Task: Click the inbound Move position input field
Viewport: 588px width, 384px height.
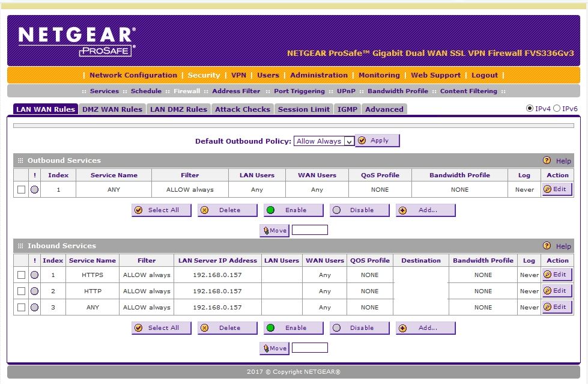Action: coord(310,348)
